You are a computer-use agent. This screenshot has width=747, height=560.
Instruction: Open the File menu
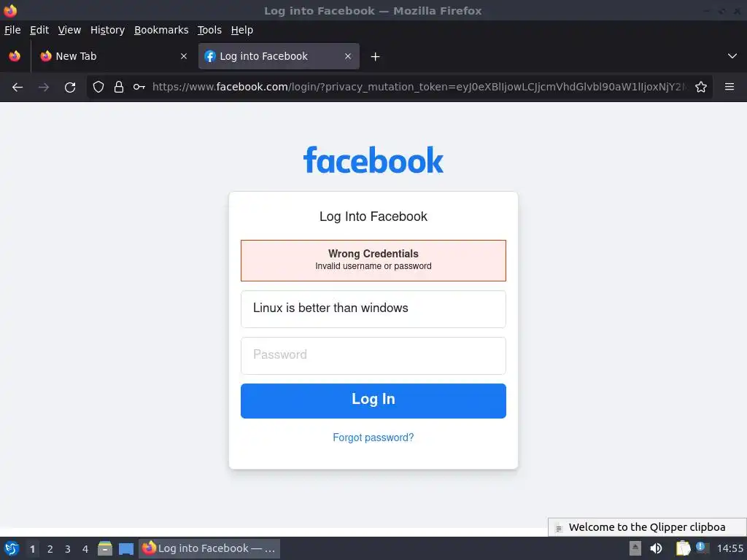coord(12,30)
